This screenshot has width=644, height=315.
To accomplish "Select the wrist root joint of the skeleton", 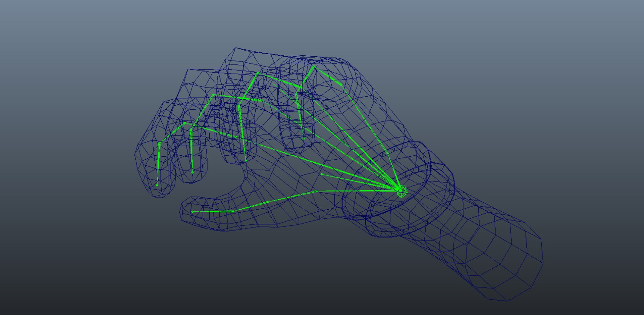I will tap(401, 191).
